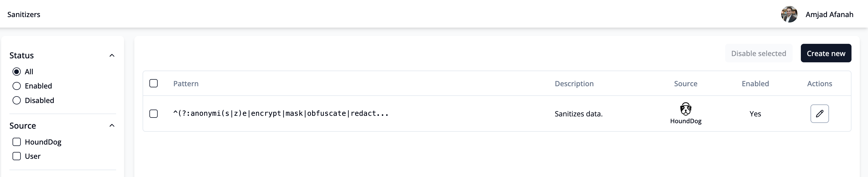Click the HoundDog dog logo icon
Viewport: 868px width, 177px height.
point(685,109)
